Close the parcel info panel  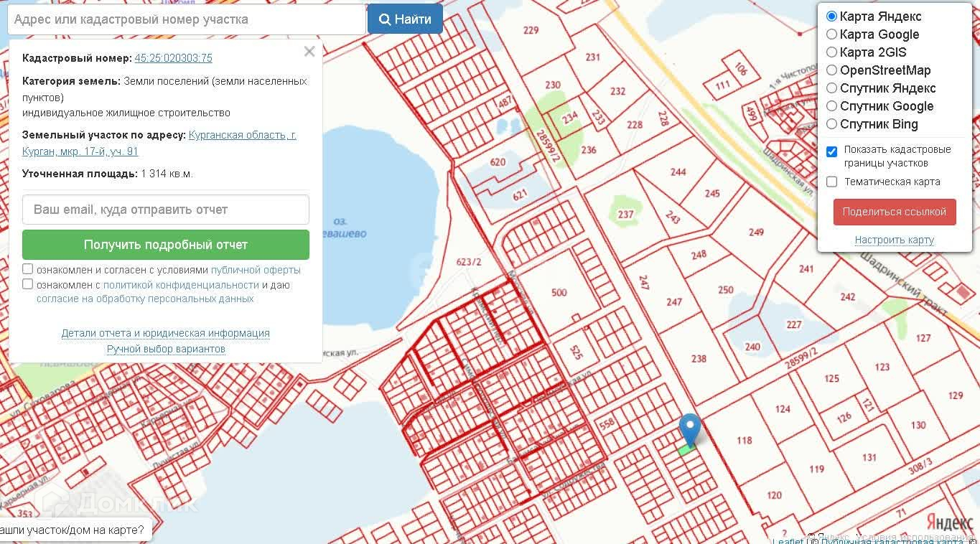[x=309, y=52]
